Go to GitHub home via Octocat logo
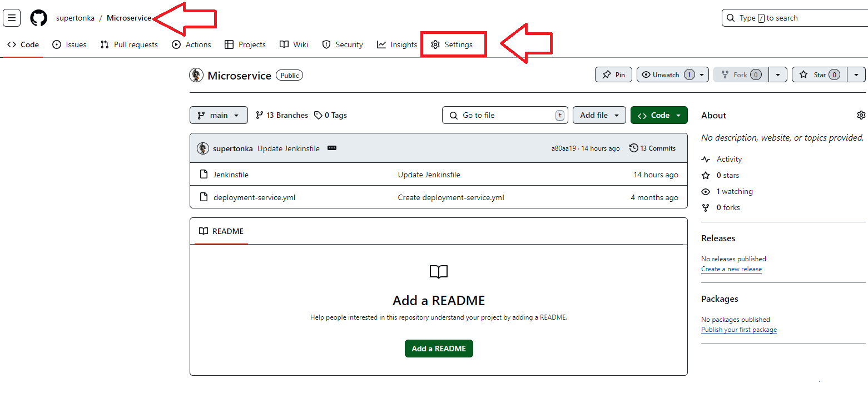Screen dimensions: 868x393 (39, 18)
